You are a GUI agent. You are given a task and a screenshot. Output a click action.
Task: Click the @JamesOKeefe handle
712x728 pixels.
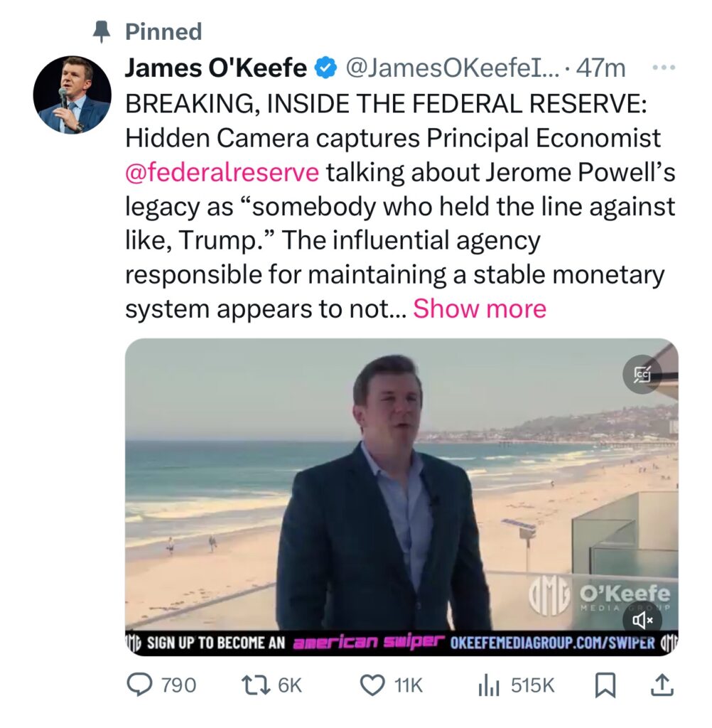click(x=452, y=69)
